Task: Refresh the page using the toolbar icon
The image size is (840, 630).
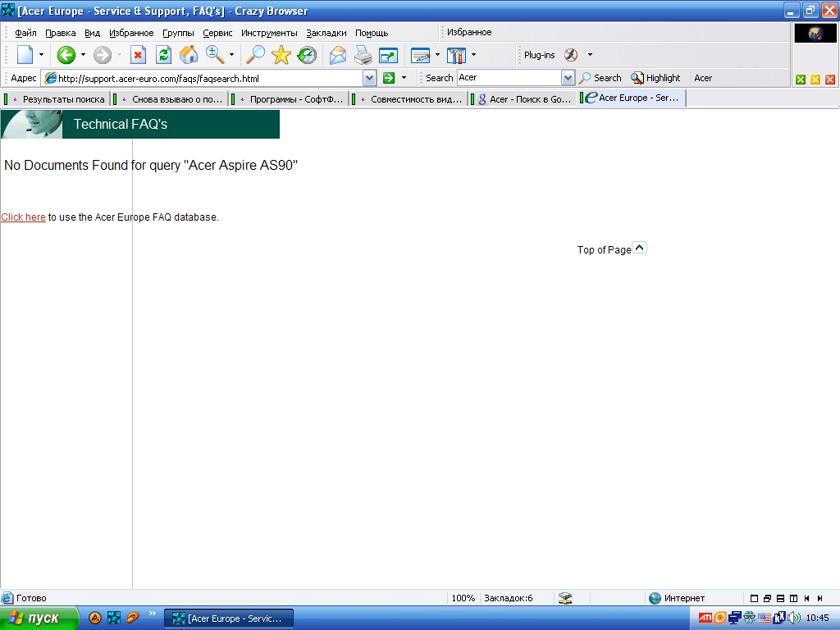Action: click(x=163, y=55)
